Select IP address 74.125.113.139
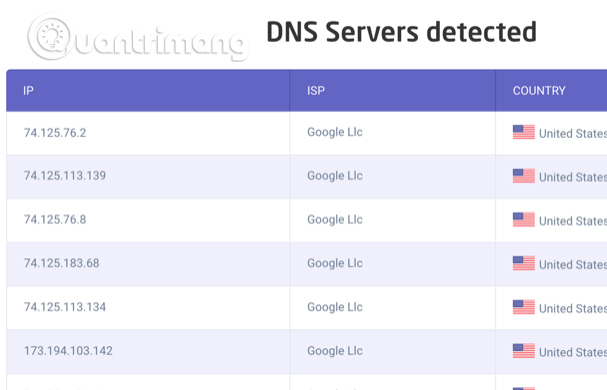607x390 pixels. tap(65, 176)
